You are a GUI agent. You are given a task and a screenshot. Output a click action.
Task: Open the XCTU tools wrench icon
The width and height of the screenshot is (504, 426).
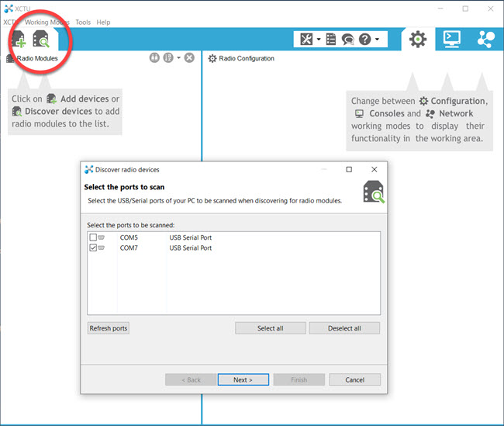click(306, 39)
